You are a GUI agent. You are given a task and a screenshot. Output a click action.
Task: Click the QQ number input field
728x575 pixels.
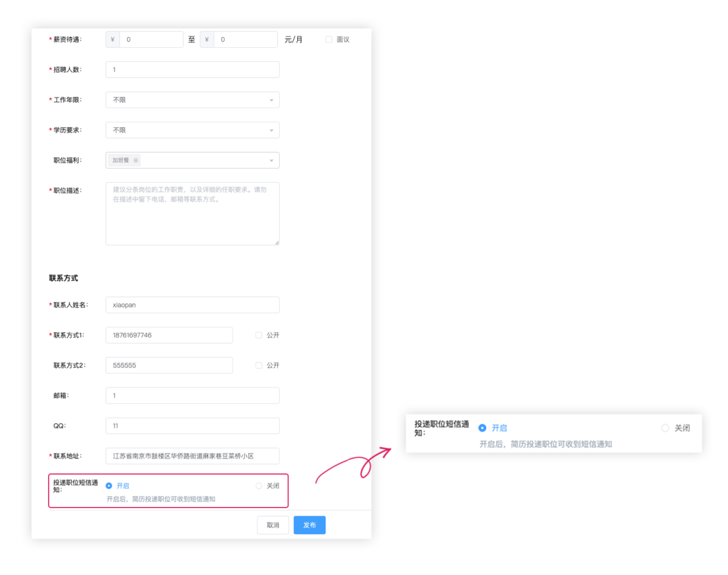(192, 425)
